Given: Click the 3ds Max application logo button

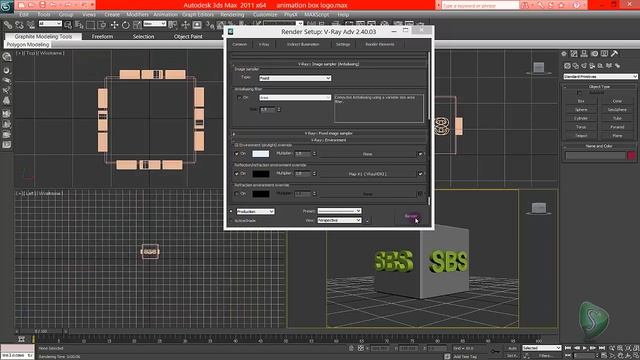Looking at the screenshot, I should tap(7, 7).
